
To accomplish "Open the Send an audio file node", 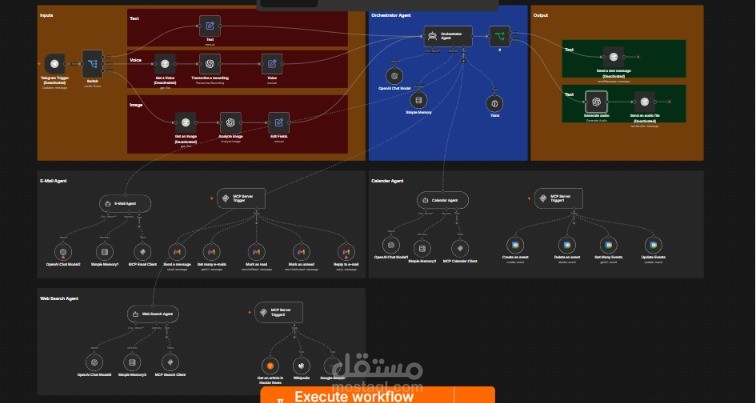I will pos(644,102).
